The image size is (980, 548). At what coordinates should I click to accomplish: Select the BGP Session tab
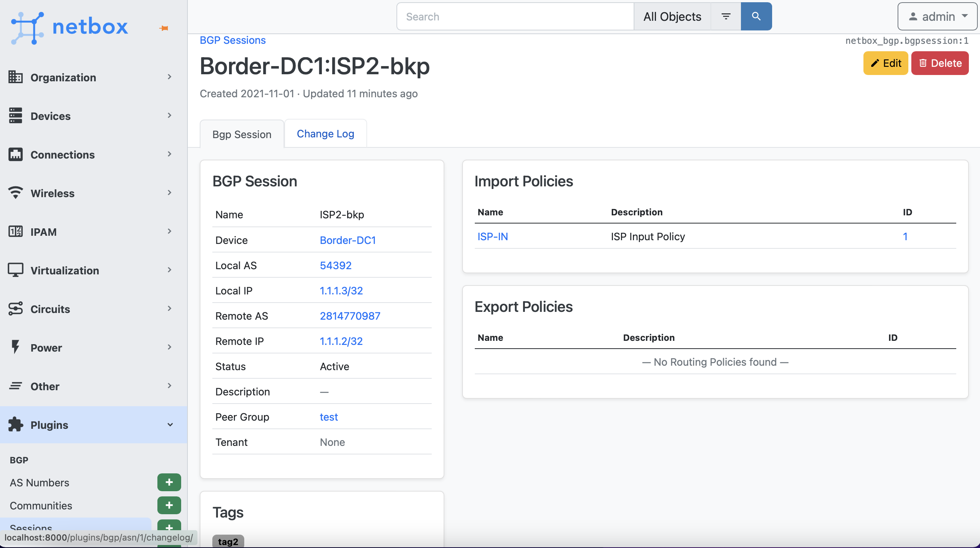241,133
